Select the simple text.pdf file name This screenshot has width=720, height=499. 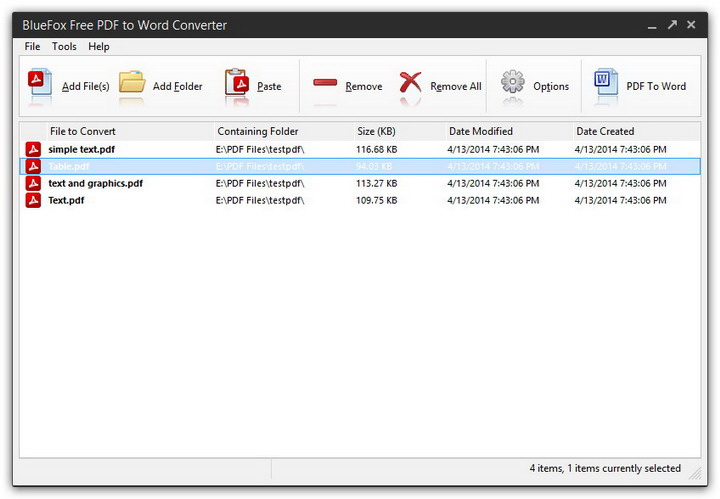pos(82,149)
